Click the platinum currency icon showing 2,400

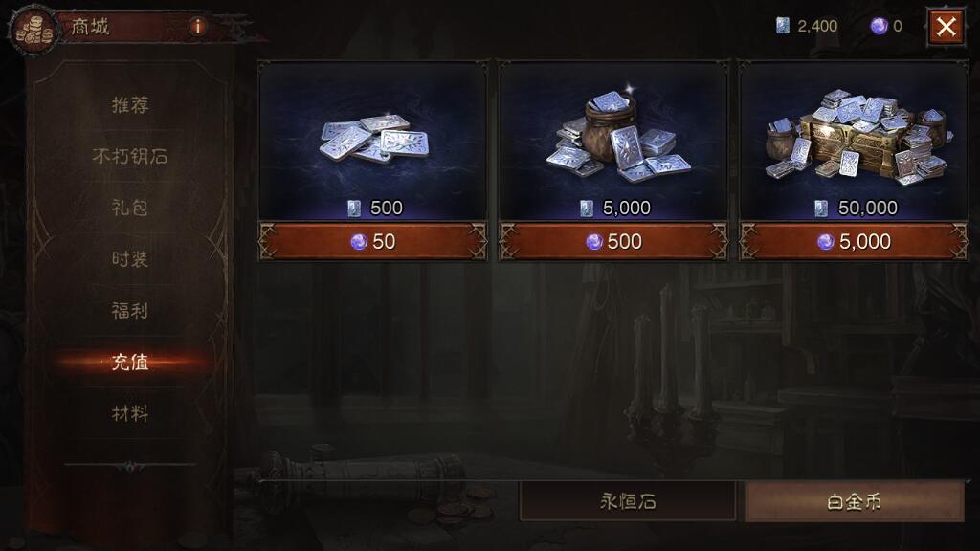coord(783,26)
